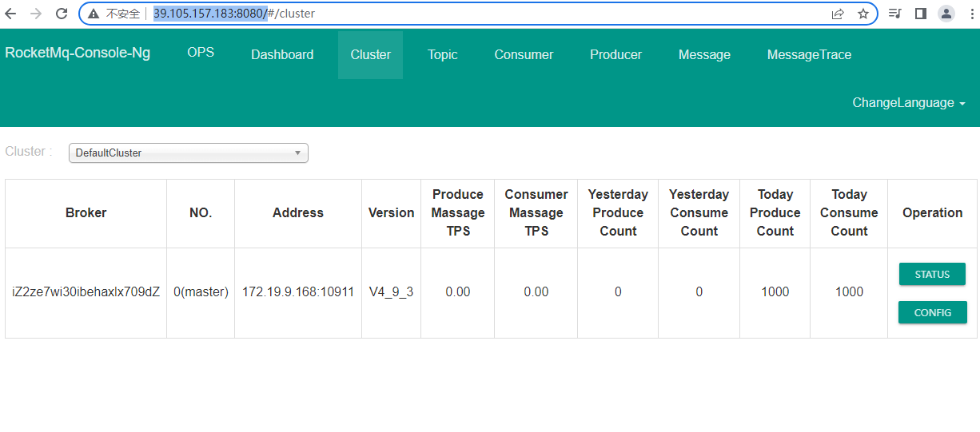Screen dimensions: 980x432
Task: Click Produce Massage TPS header
Action: 458,212
